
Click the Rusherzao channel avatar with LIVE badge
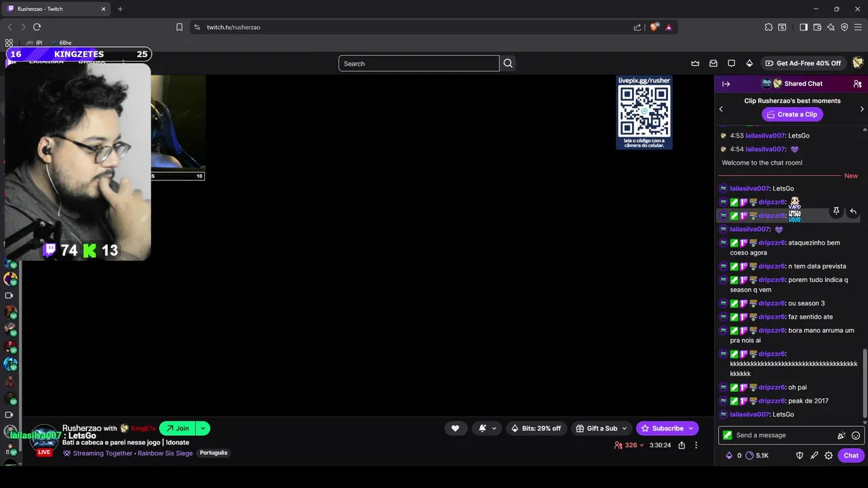click(45, 441)
